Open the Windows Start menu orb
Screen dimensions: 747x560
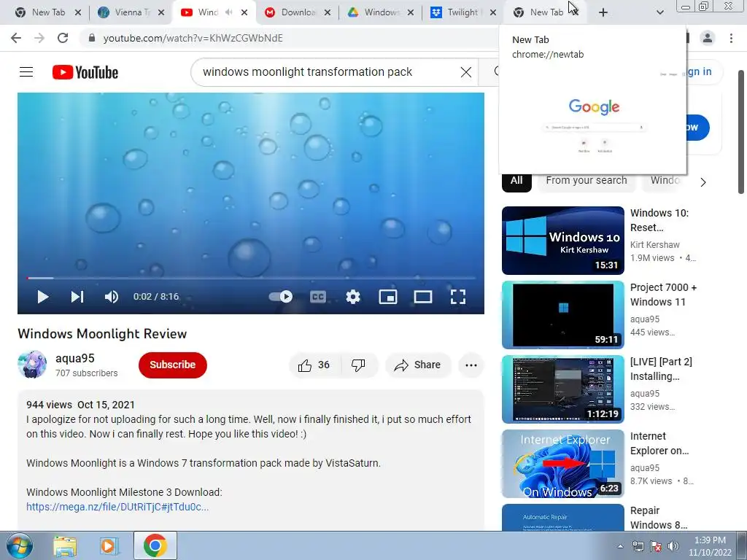[x=19, y=545]
